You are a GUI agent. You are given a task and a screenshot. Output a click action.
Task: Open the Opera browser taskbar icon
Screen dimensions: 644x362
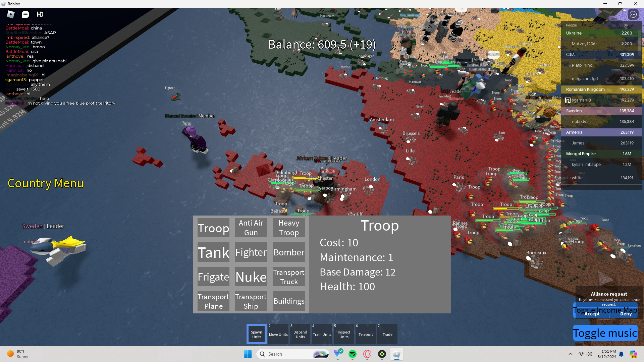(x=367, y=354)
